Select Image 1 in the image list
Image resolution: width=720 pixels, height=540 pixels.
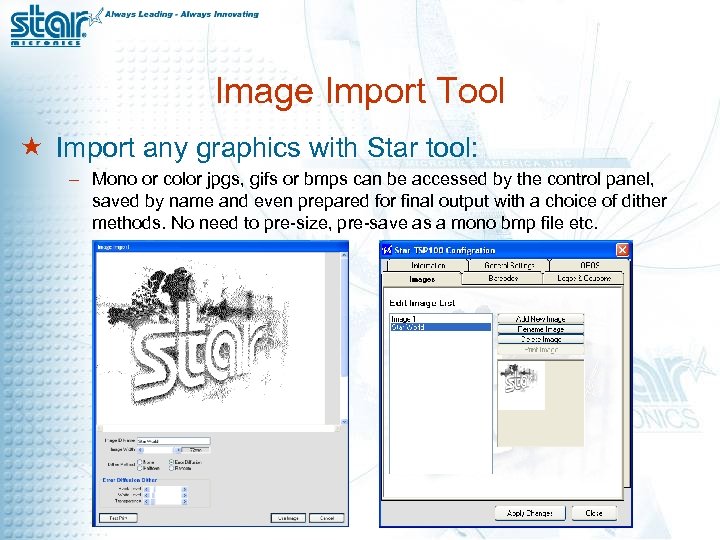click(x=440, y=319)
